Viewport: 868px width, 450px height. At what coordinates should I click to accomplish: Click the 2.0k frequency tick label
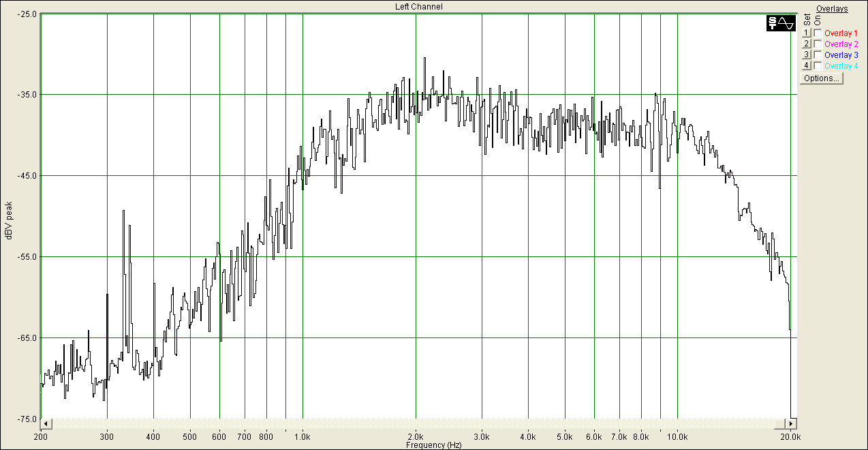(x=416, y=436)
